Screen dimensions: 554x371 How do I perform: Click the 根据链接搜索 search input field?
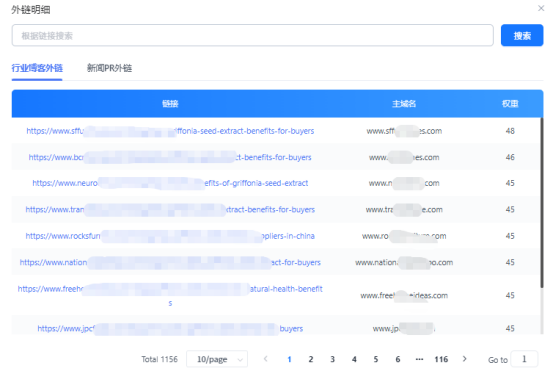[253, 35]
